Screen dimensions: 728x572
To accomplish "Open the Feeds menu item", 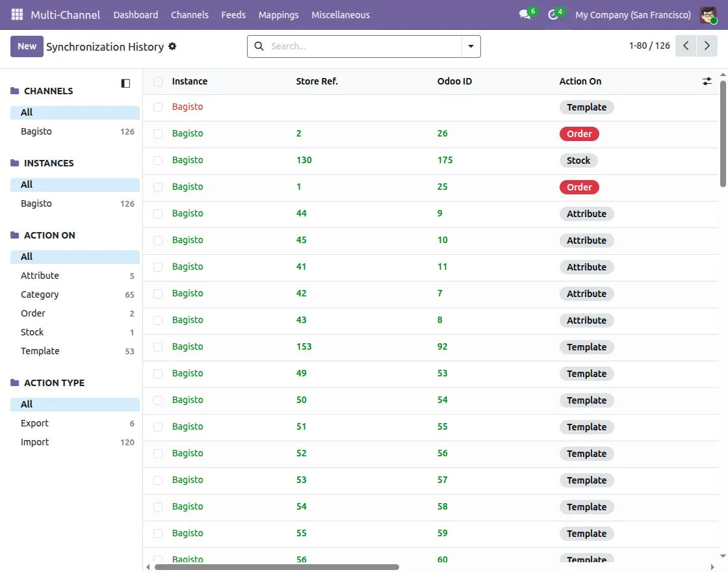I will (x=233, y=15).
